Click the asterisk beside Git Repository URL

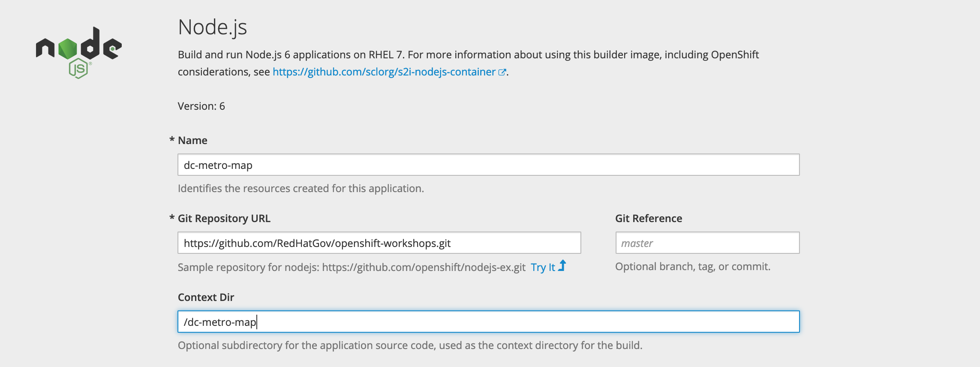pos(172,217)
